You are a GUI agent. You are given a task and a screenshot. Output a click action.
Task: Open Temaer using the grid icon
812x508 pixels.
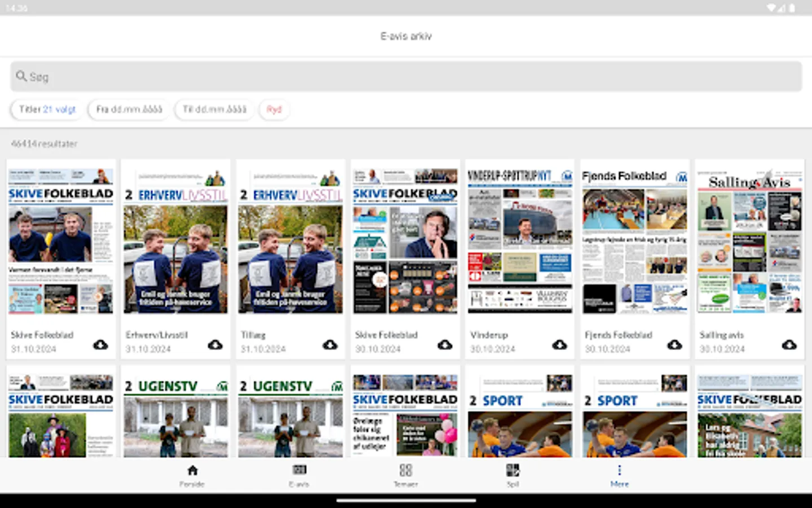405,470
